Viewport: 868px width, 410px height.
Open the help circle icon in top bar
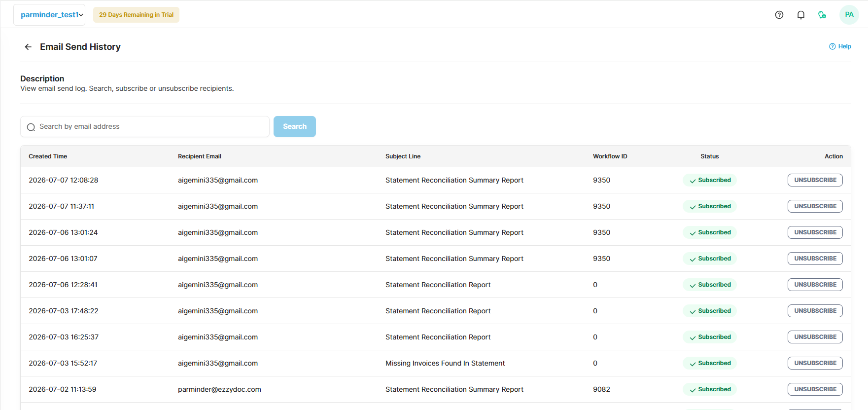point(779,15)
